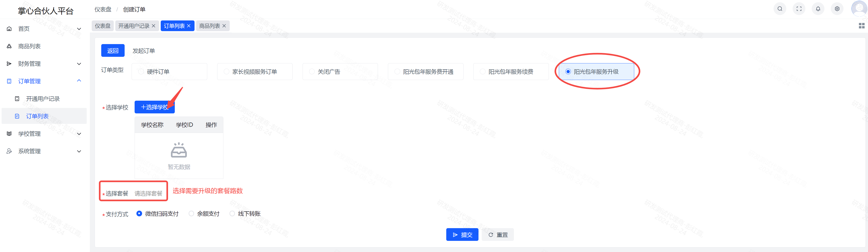Image resolution: width=868 pixels, height=252 pixels.
Task: Select 阳光包年服务续费 order type
Action: [x=483, y=72]
